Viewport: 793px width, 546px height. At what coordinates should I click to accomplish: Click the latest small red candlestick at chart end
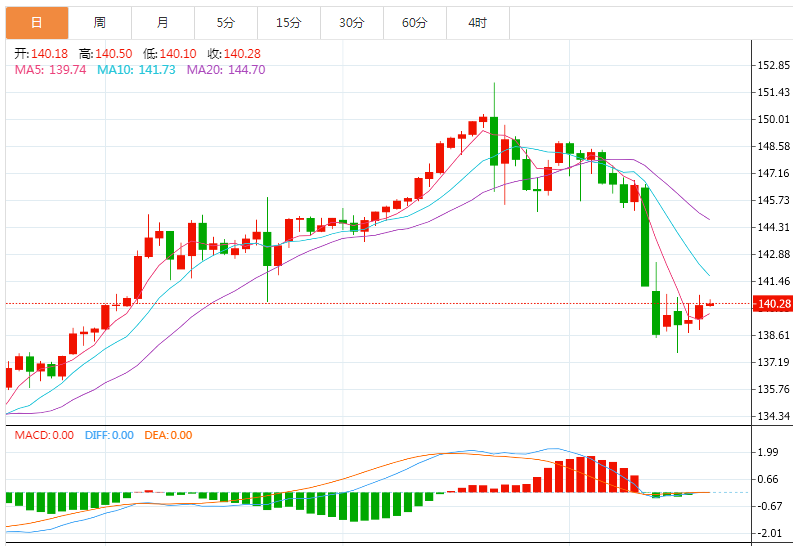710,303
